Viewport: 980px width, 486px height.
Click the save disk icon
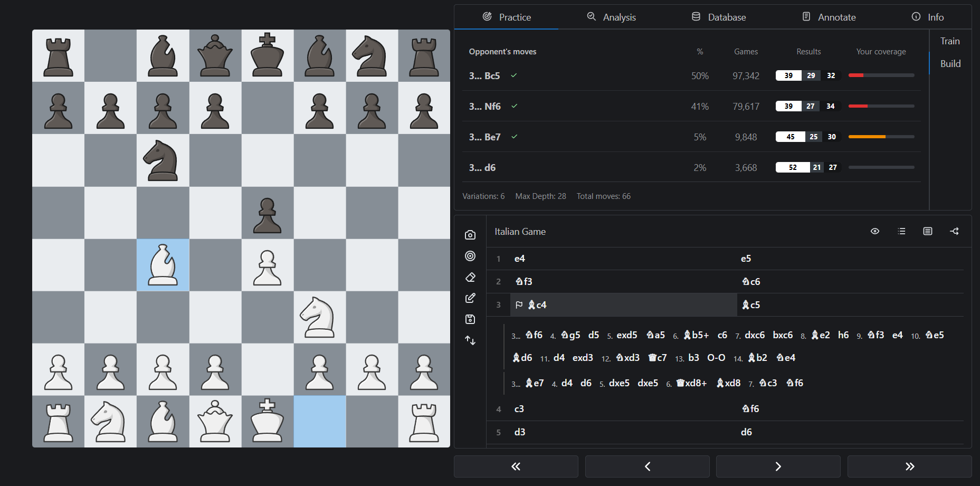point(470,319)
